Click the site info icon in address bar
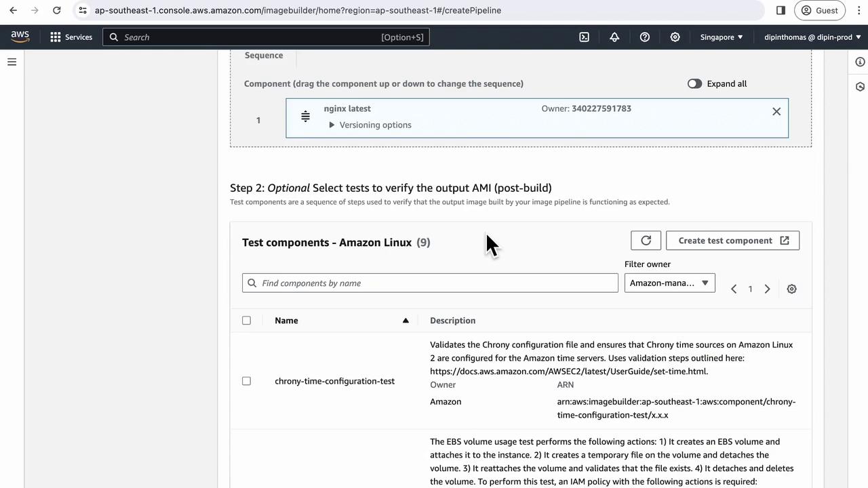The width and height of the screenshot is (868, 488). tap(82, 10)
